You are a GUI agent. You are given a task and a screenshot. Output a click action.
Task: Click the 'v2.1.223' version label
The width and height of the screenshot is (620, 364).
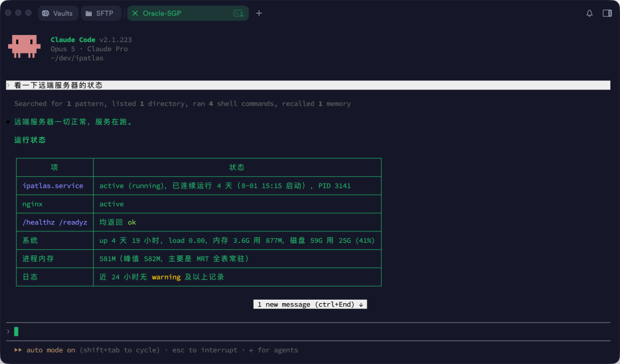[115, 40]
